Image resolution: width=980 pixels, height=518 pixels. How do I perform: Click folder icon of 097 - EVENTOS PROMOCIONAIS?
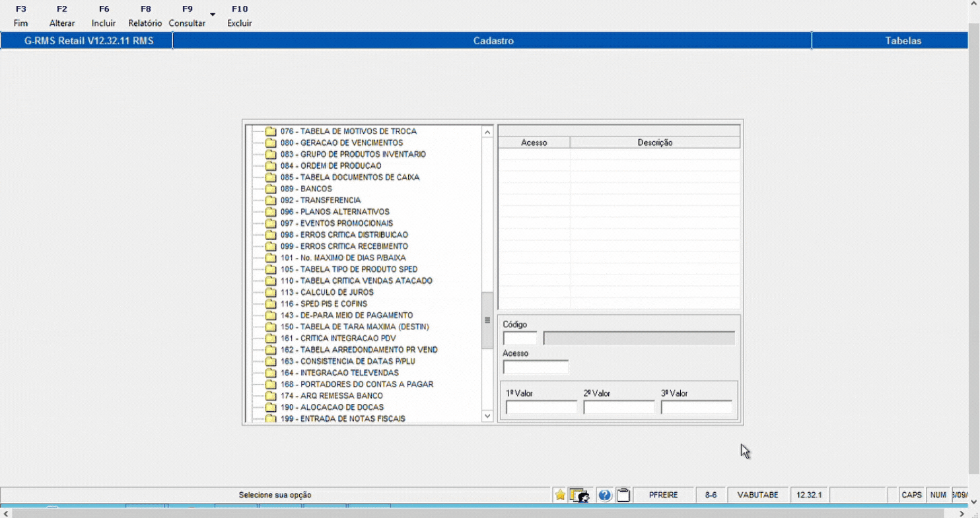click(x=271, y=223)
